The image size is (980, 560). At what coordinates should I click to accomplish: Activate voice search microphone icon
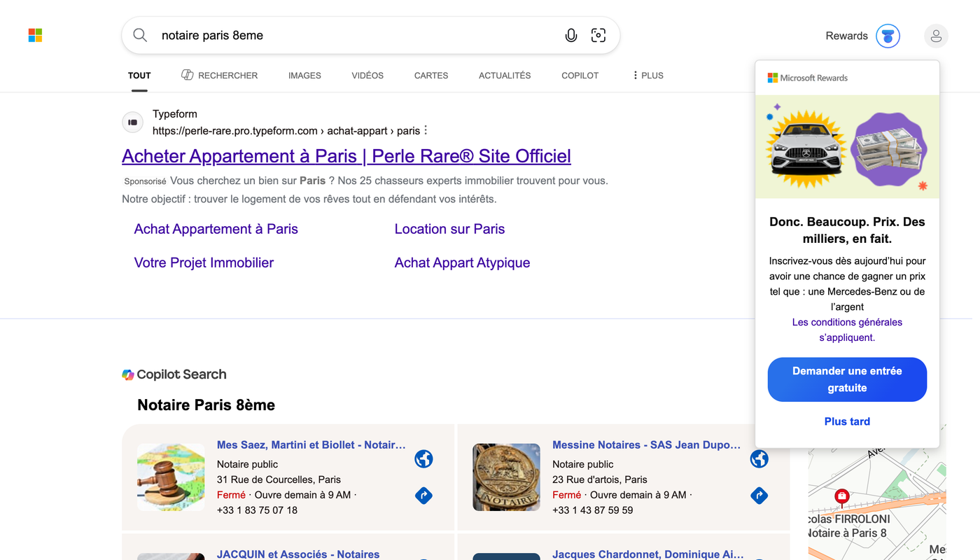tap(571, 35)
